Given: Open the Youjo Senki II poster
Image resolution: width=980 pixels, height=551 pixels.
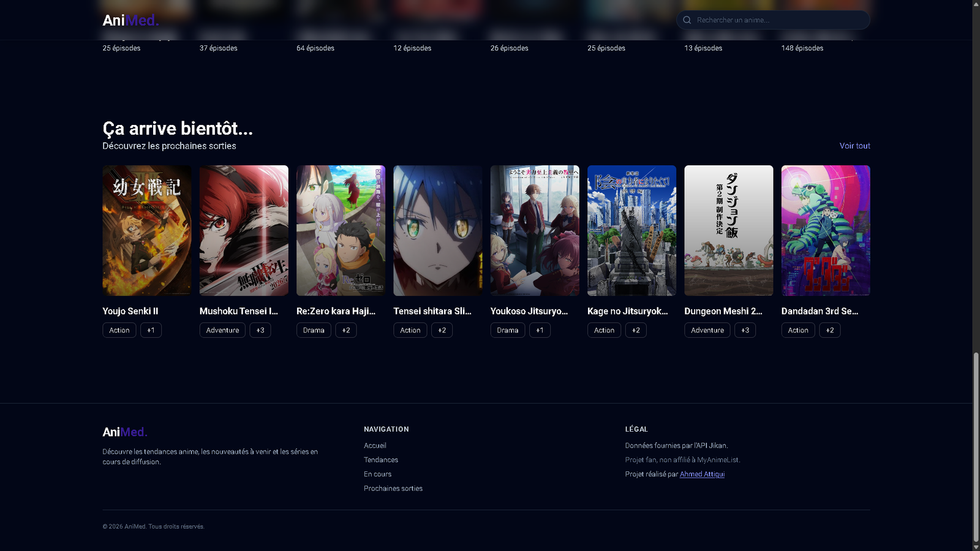Looking at the screenshot, I should click(x=147, y=230).
